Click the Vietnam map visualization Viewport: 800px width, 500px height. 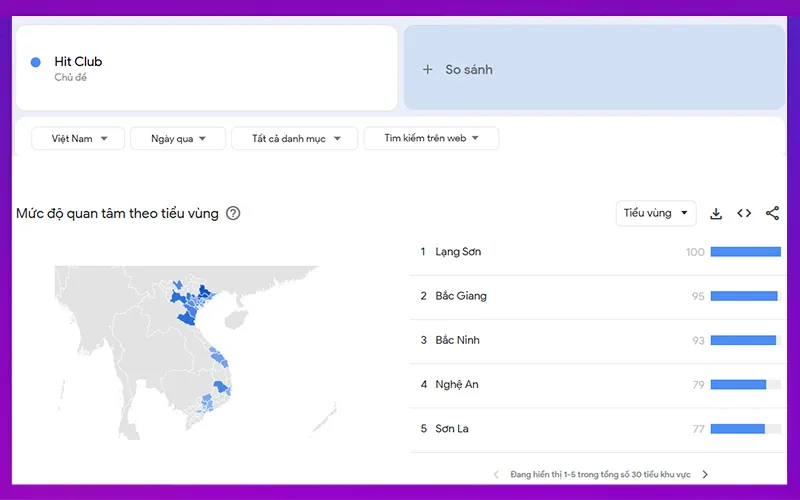[x=195, y=352]
